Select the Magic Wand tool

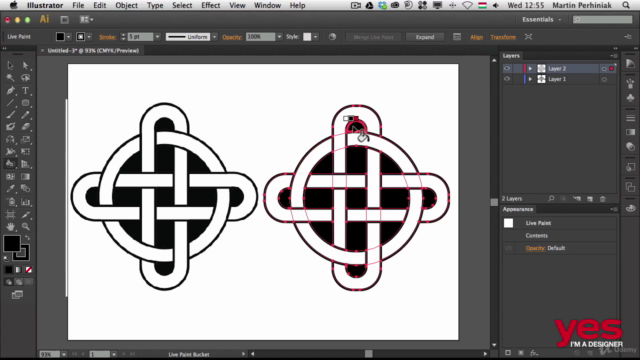click(x=10, y=78)
